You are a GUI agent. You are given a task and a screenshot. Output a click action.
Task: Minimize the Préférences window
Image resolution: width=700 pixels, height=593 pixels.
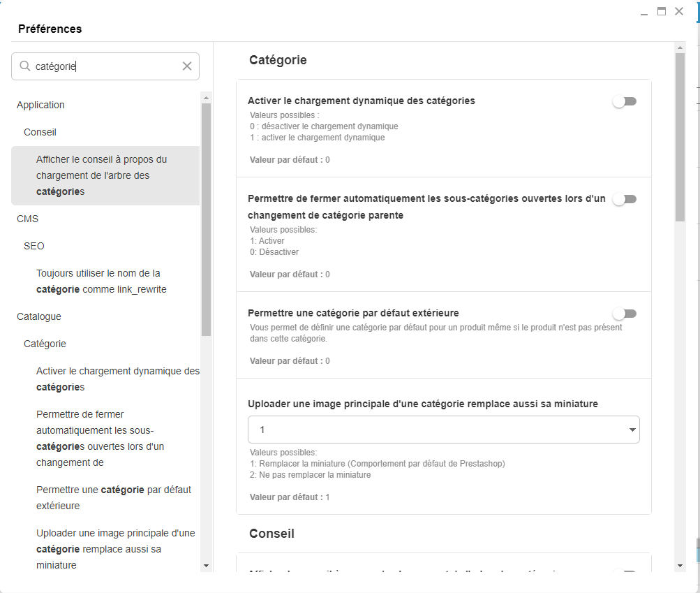click(644, 13)
